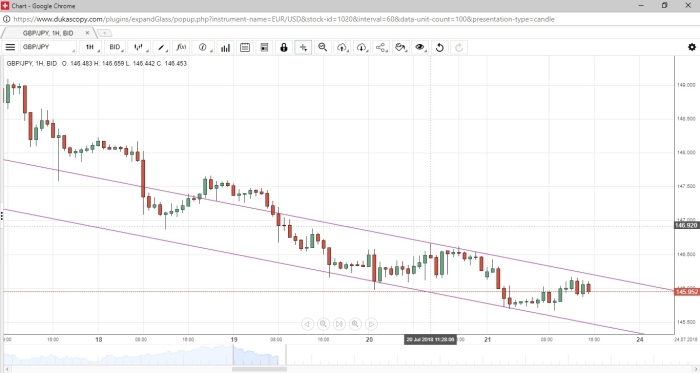Open the calendar icon in the toolbar

pyautogui.click(x=245, y=47)
